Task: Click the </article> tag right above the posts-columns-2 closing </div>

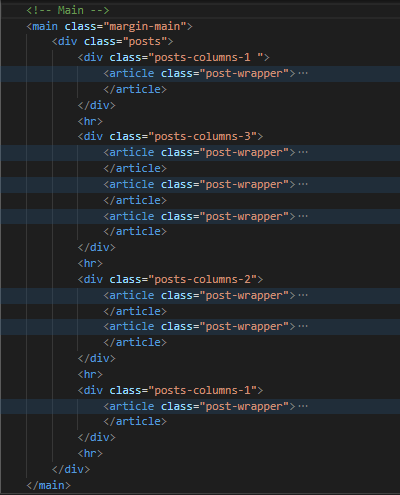Action: point(135,342)
